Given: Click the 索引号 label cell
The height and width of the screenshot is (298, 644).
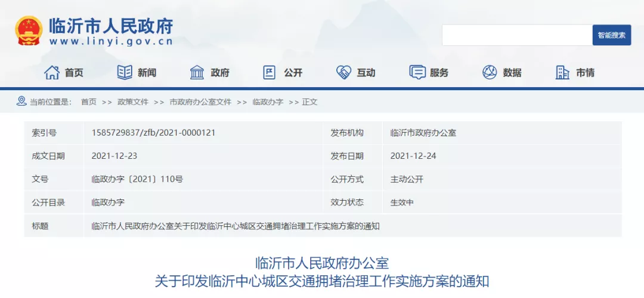Looking at the screenshot, I should [x=54, y=133].
